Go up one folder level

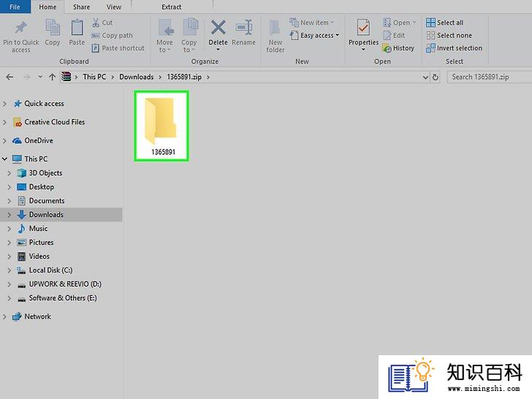click(52, 77)
